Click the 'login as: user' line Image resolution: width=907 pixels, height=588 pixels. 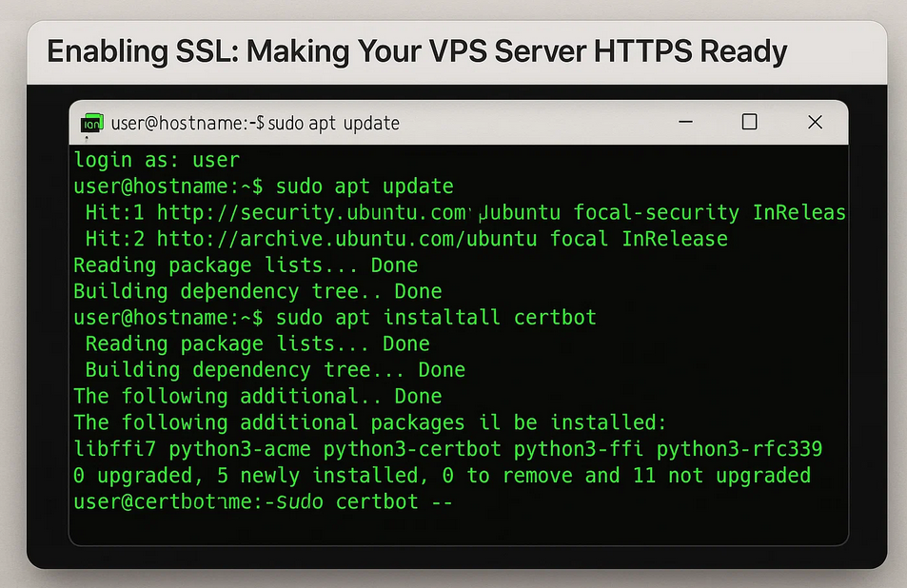(x=156, y=160)
